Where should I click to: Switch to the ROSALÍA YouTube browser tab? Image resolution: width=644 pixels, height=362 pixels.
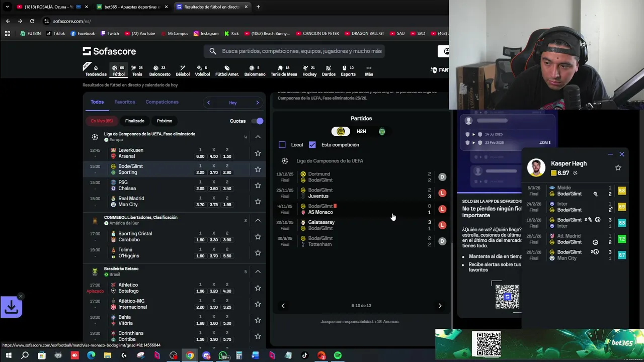tap(51, 7)
